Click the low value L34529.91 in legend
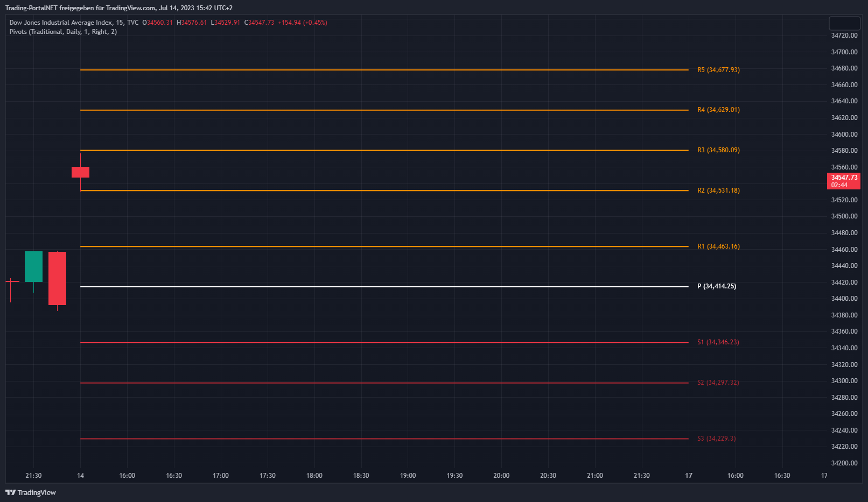This screenshot has height=502, width=868. tap(226, 23)
